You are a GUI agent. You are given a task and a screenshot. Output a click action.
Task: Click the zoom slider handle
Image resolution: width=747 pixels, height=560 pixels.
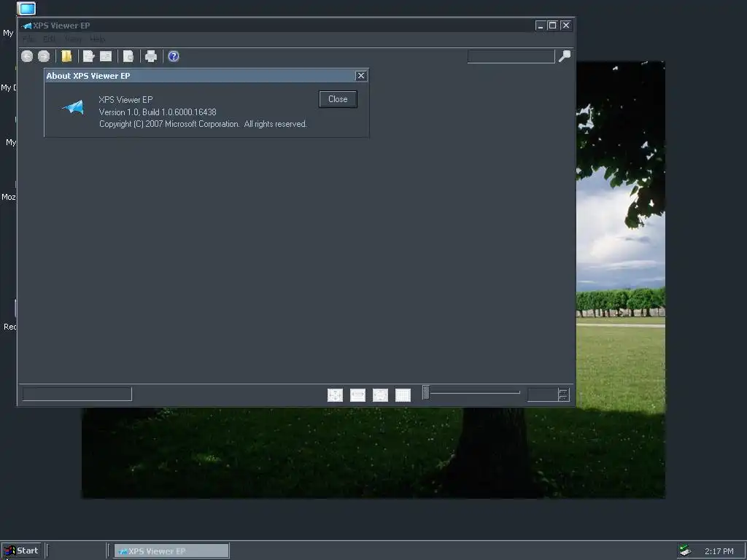(426, 392)
